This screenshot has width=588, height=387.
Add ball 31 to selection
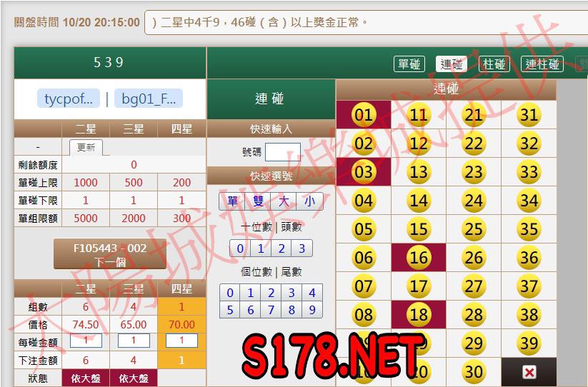click(x=529, y=115)
